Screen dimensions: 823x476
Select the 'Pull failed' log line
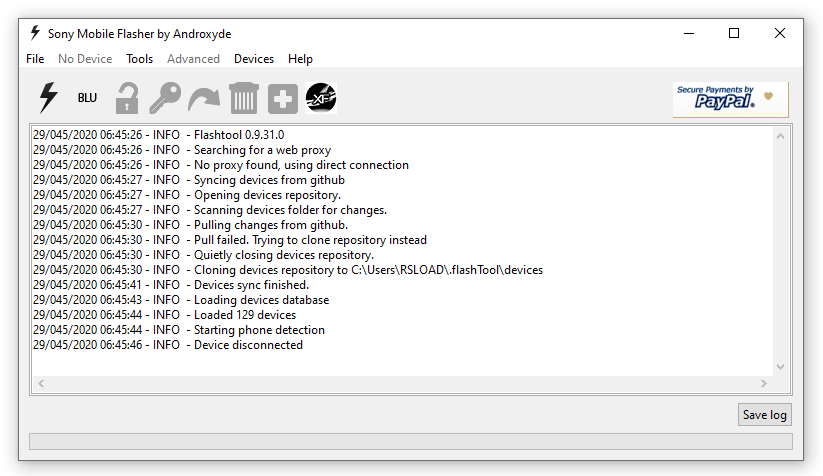pyautogui.click(x=230, y=240)
